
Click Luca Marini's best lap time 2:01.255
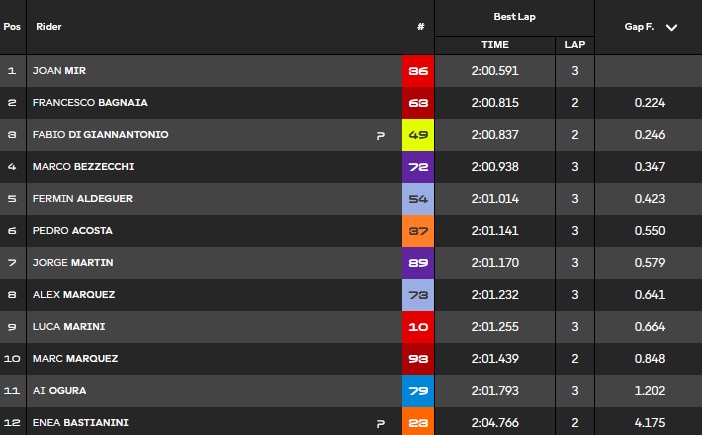[494, 327]
